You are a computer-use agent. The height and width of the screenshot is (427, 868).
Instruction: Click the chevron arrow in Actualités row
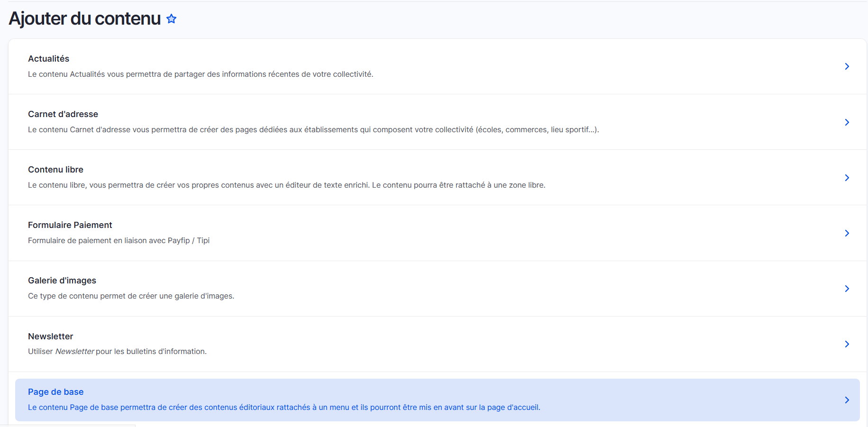[847, 66]
